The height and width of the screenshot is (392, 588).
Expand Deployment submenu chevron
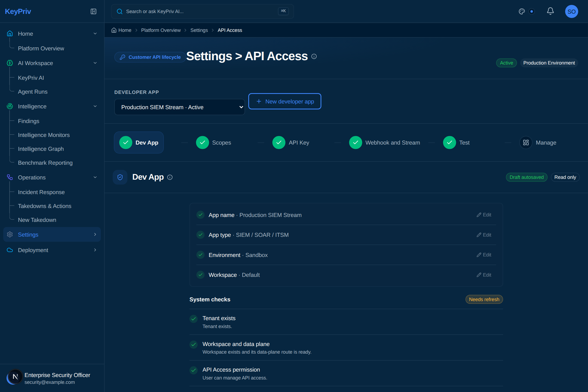[95, 250]
